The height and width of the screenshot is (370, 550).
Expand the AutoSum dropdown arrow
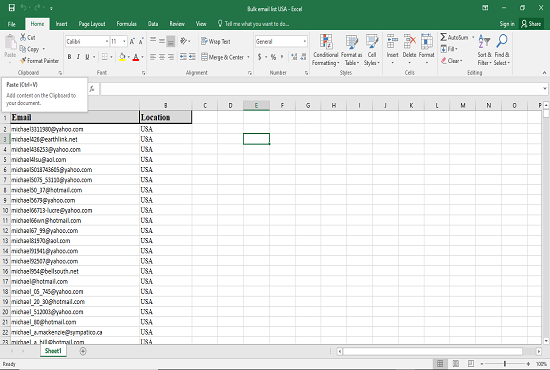(x=473, y=37)
